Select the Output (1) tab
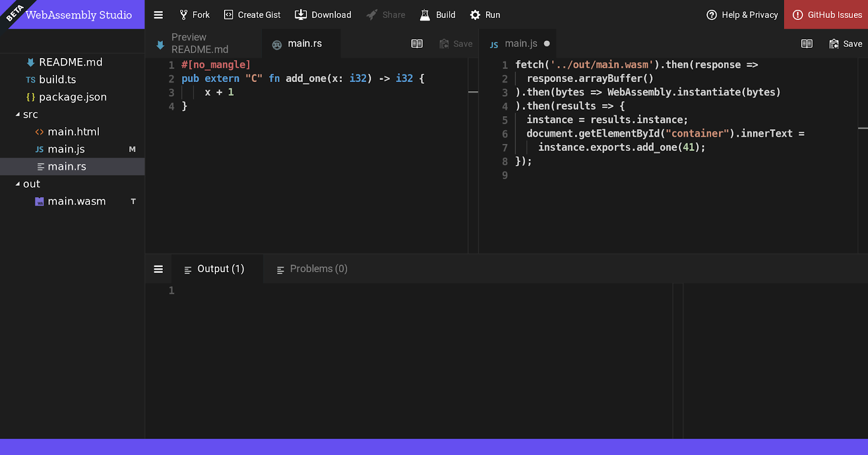The width and height of the screenshot is (868, 455). pyautogui.click(x=214, y=269)
